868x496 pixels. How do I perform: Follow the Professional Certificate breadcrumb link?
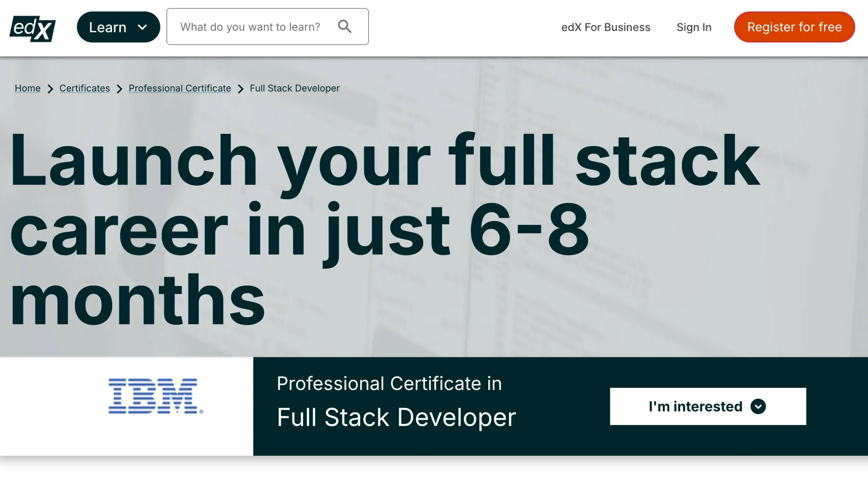point(179,88)
